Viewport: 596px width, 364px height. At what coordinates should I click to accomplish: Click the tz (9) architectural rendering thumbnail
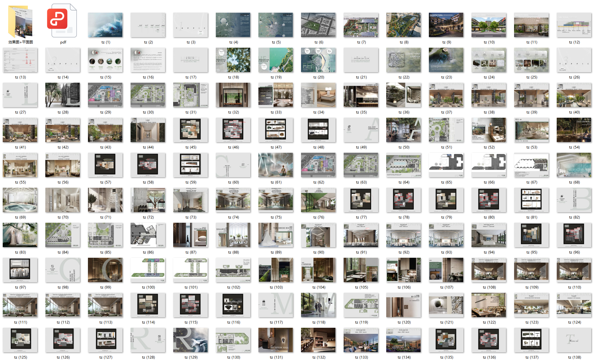tap(446, 25)
